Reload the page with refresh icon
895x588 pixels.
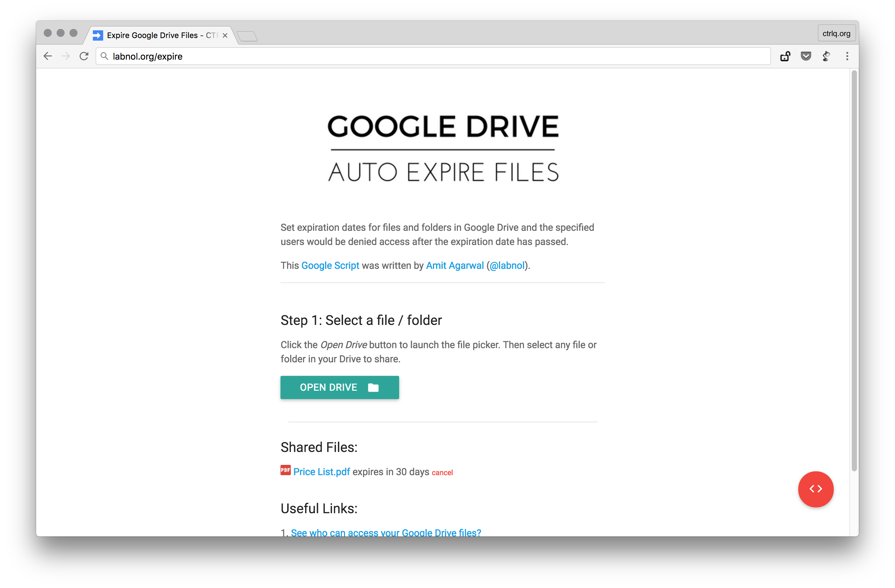[x=84, y=56]
